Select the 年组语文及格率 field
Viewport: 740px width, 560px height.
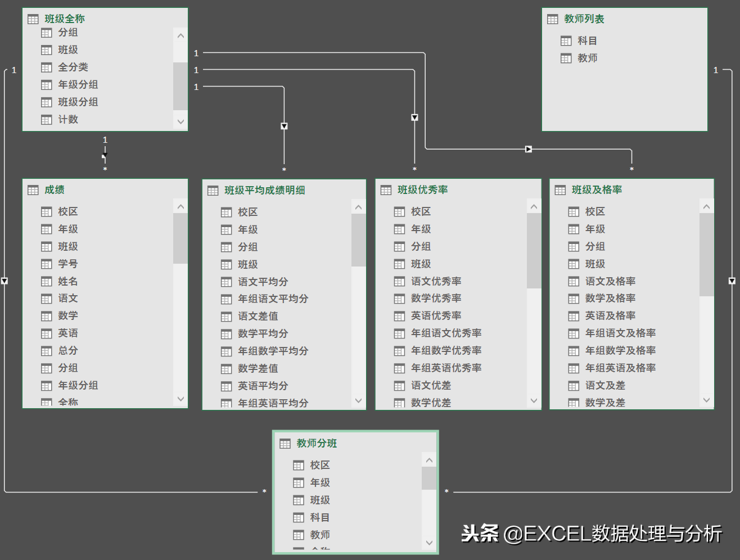(621, 333)
